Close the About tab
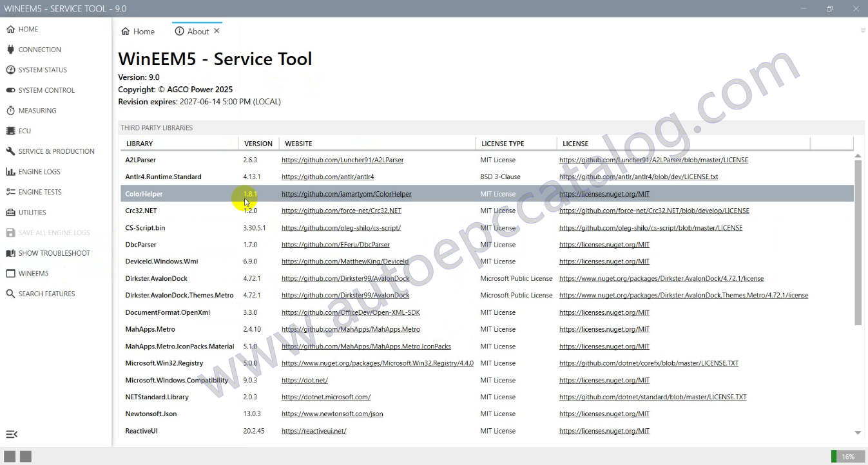The width and height of the screenshot is (868, 465). [217, 30]
